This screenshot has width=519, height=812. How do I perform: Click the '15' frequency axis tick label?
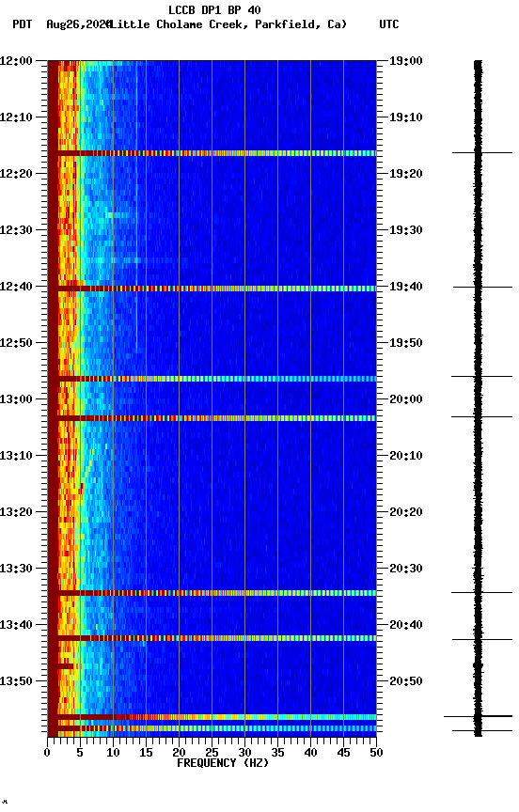[146, 753]
